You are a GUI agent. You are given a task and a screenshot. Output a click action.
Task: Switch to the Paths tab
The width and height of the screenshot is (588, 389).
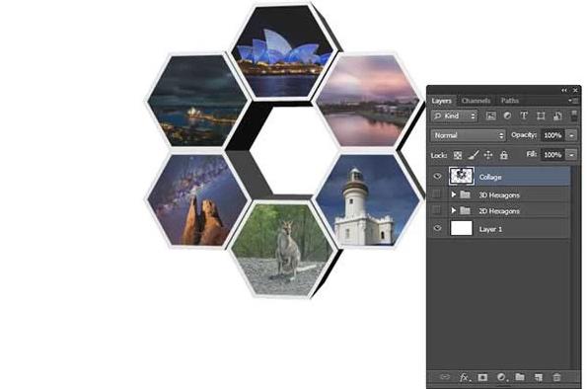(x=510, y=101)
